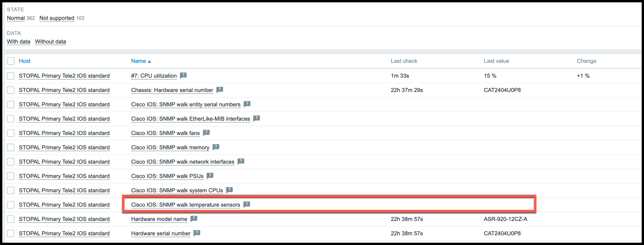Select checkbox for Hardware model name row
Viewport: 644px width, 245px height.
[11, 219]
